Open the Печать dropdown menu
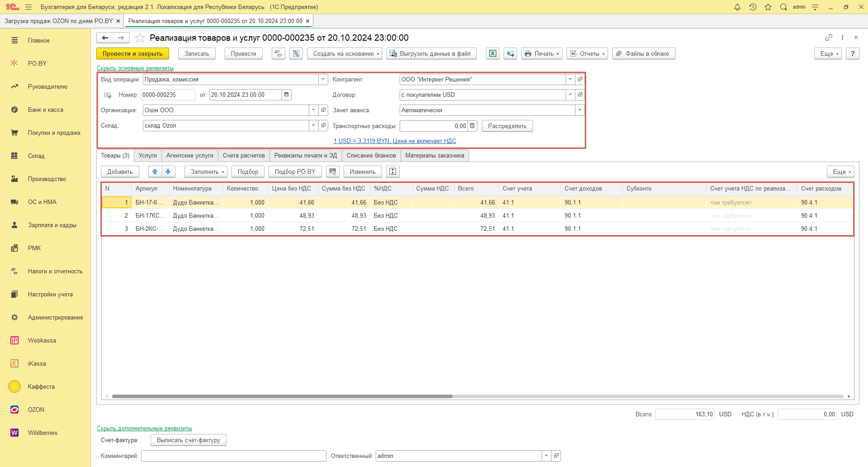 (542, 54)
